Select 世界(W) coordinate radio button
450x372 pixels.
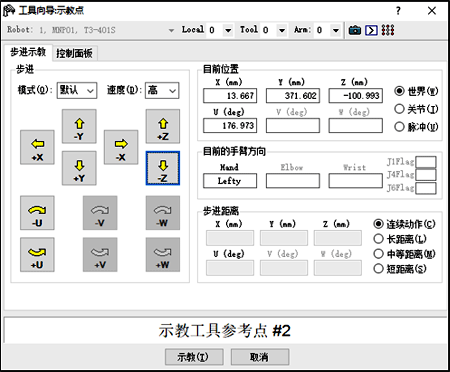(416, 91)
